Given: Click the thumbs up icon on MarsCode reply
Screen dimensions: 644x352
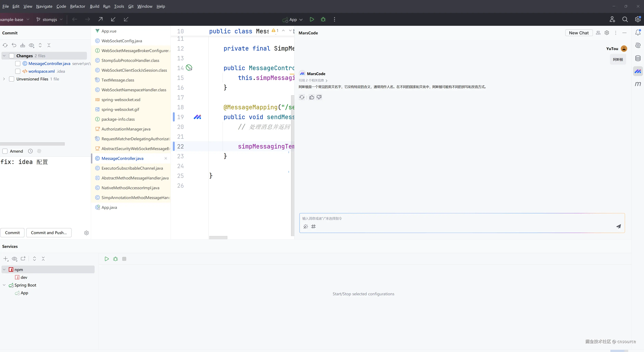Looking at the screenshot, I should (311, 97).
